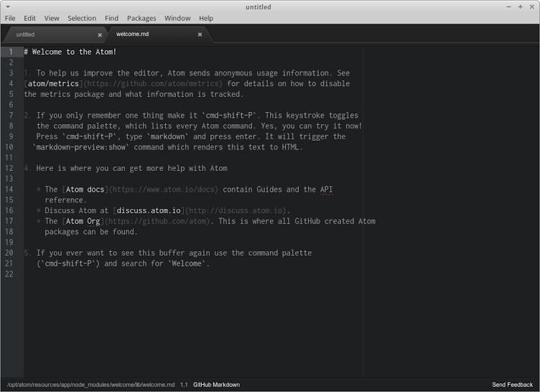Screen dimensions: 540x392
Task: Open the Edit menu
Action: [29, 18]
